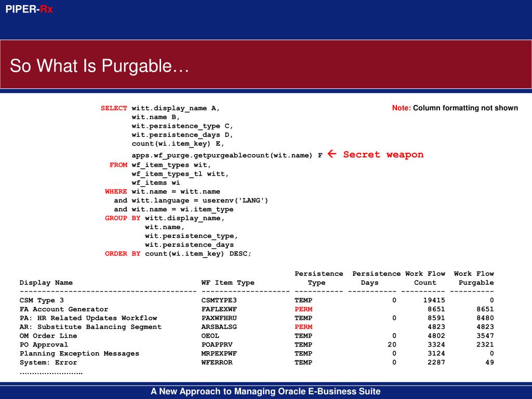Click the count value 4802
532x399 pixels.
coord(436,336)
